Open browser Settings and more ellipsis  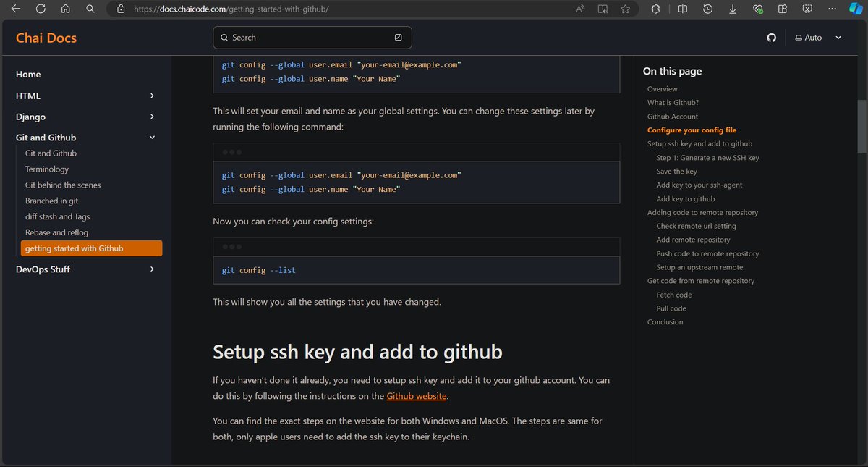point(830,9)
